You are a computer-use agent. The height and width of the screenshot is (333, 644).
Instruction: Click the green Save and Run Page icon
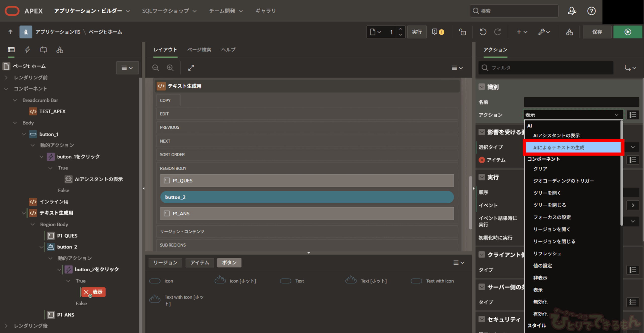[x=627, y=32]
